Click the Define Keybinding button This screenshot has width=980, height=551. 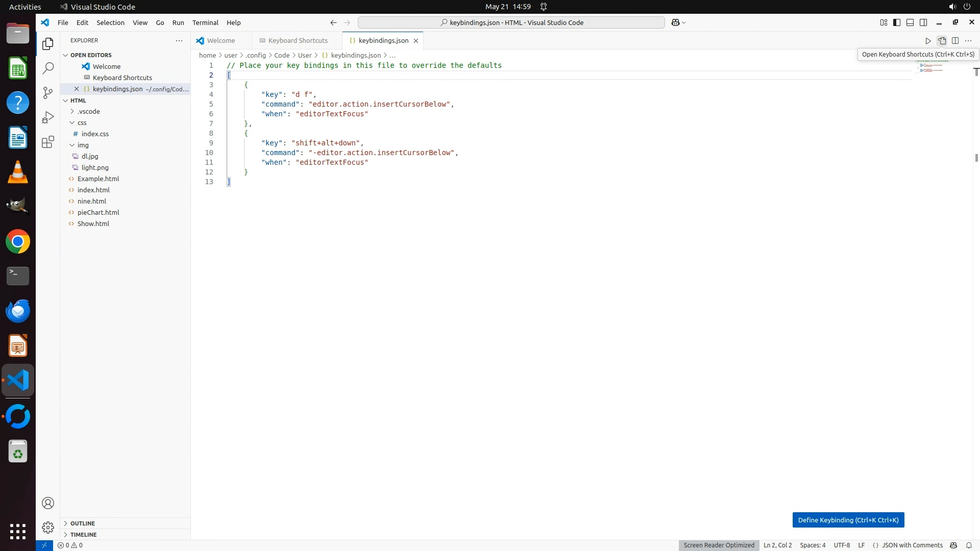(848, 520)
